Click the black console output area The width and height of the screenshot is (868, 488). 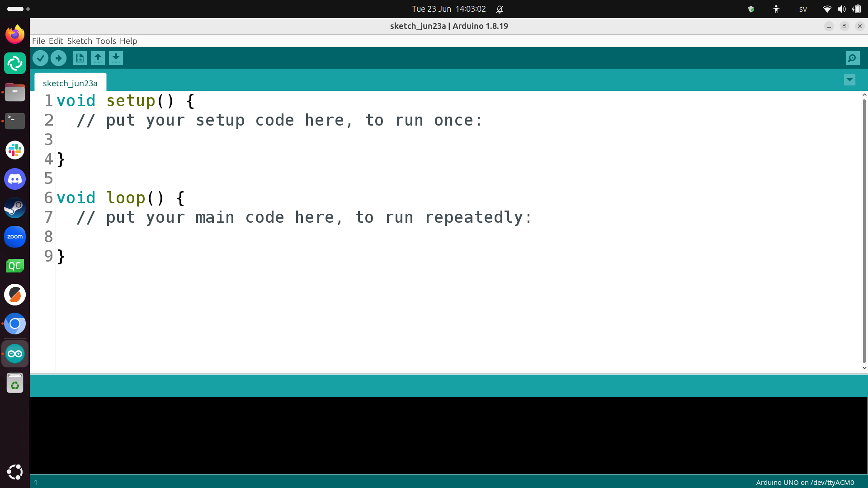(x=448, y=436)
